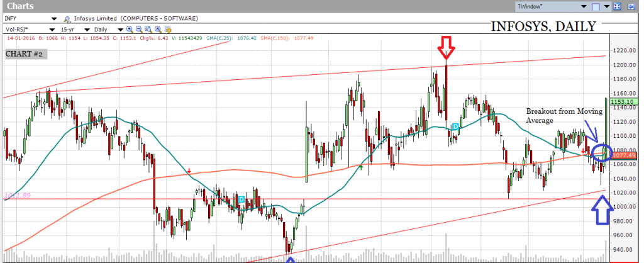The height and width of the screenshot is (263, 644).
Task: Open the Daily interval dropdown
Action: point(120,30)
